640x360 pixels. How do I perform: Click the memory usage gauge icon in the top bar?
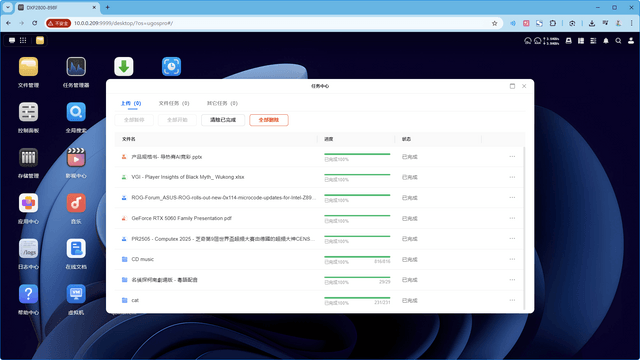(538, 41)
